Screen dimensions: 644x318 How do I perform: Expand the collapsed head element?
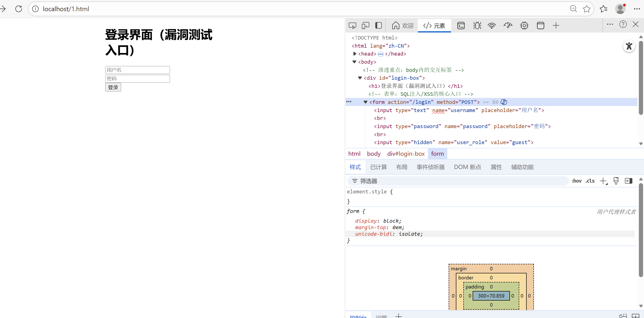(355, 54)
